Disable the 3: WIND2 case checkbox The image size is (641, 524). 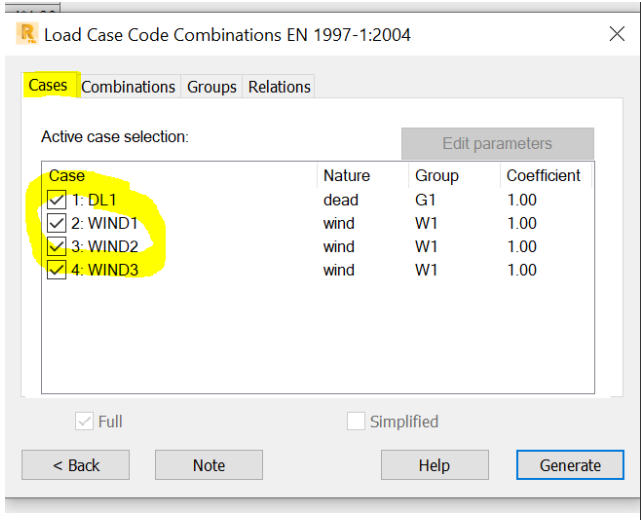point(57,246)
